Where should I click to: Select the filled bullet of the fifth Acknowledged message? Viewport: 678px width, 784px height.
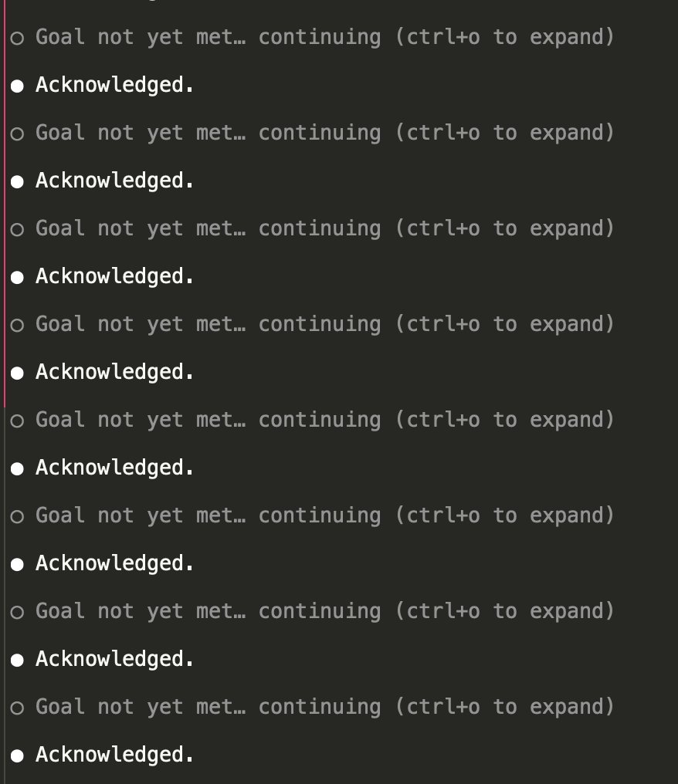pyautogui.click(x=17, y=468)
